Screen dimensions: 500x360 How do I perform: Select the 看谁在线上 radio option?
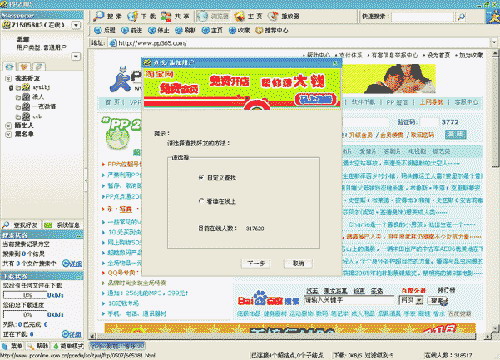click(201, 201)
